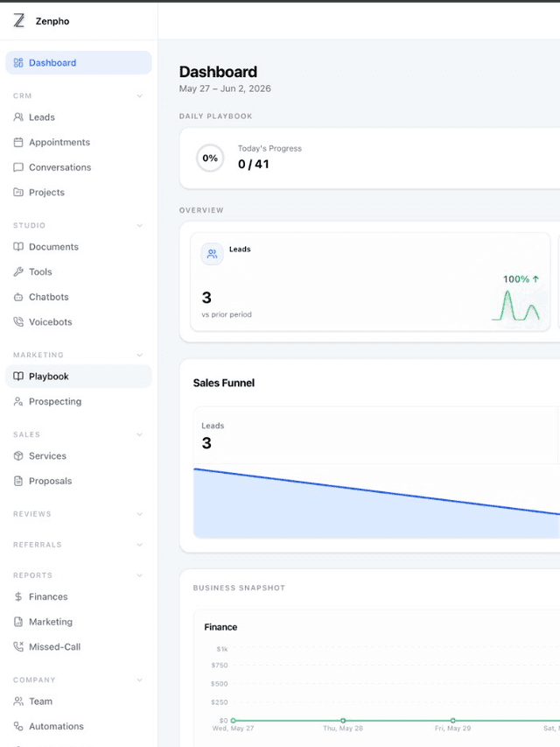
Task: Click the Fri, May 29 chart data point
Action: coord(453,721)
